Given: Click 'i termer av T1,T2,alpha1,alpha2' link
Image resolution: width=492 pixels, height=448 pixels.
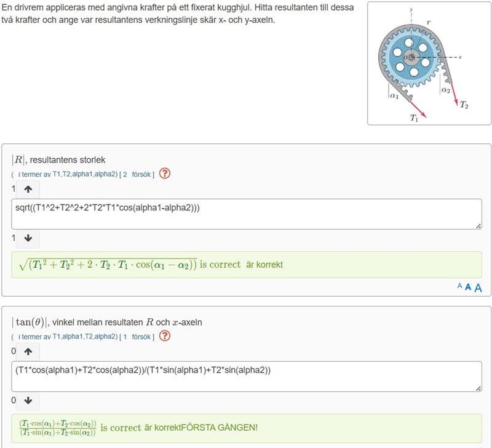Looking at the screenshot, I should 67,174.
